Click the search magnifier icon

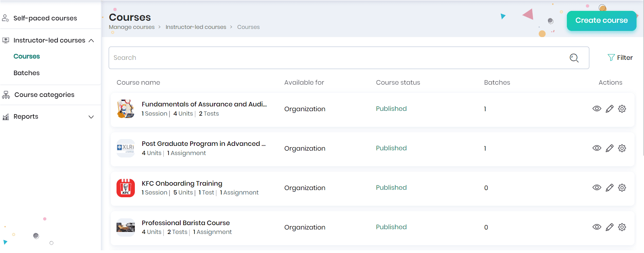coord(574,58)
